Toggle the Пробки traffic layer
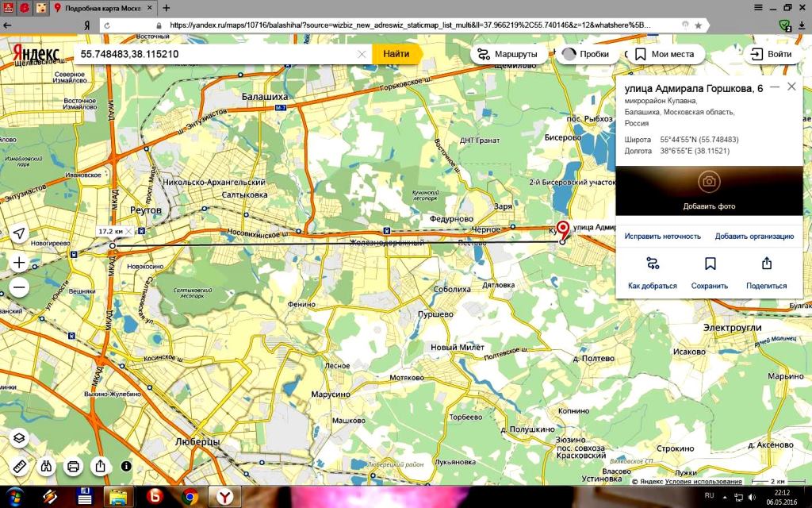 coord(585,54)
